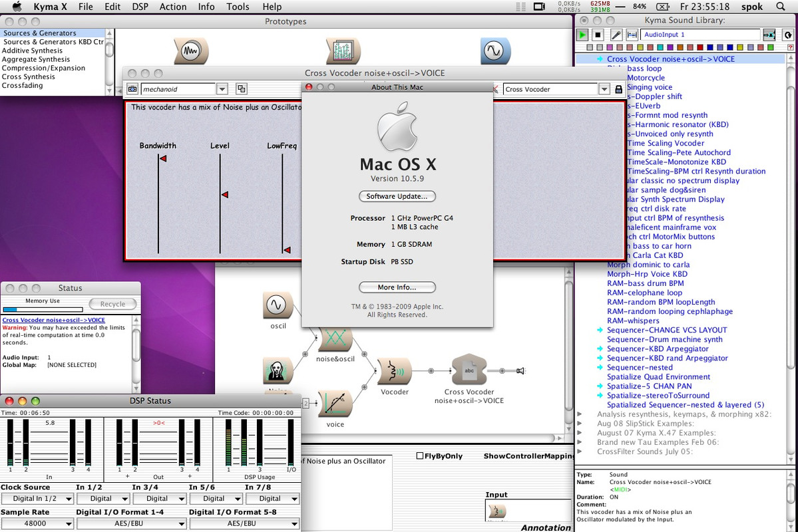Click the green color swatch in Sound Library
Viewport: 798px width, 532px height.
coord(771,47)
